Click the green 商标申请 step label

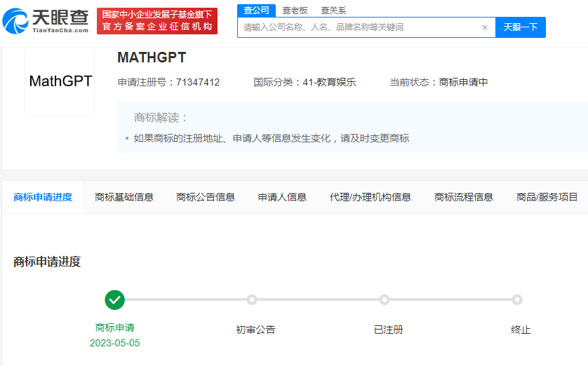pyautogui.click(x=115, y=327)
